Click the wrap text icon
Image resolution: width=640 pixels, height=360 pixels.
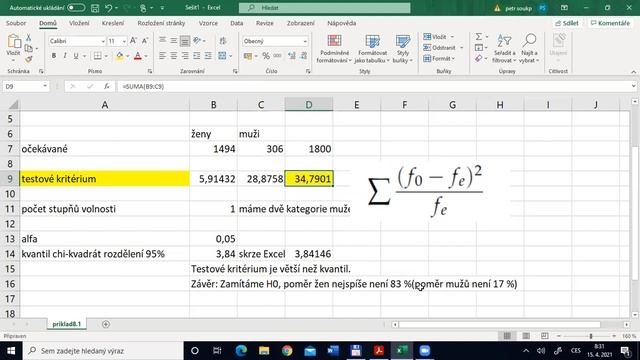pyautogui.click(x=223, y=41)
